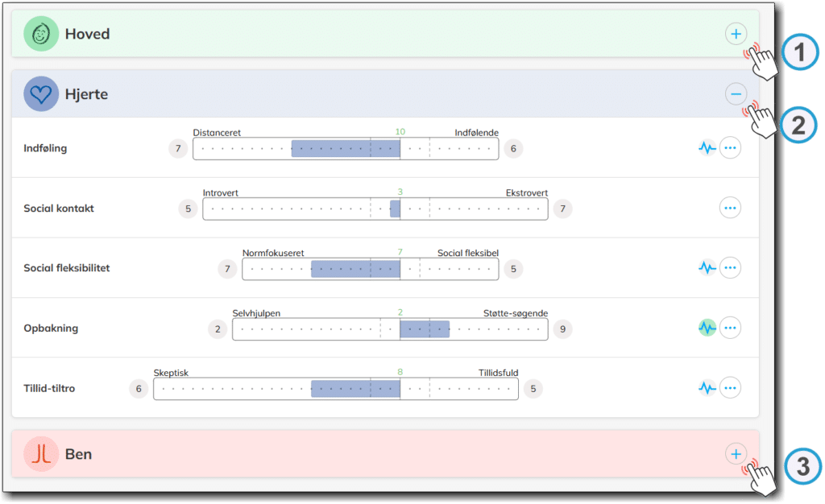Click the Ben legs icon
The width and height of the screenshot is (825, 504).
(x=40, y=454)
